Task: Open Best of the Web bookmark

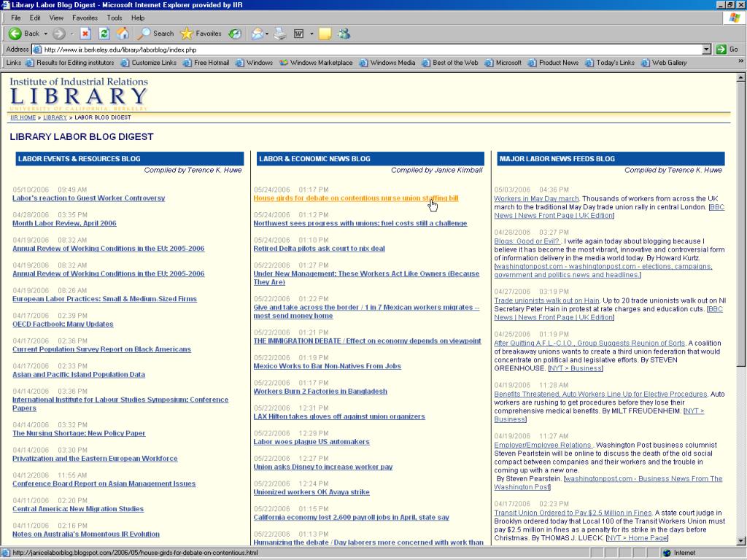Action: click(x=449, y=63)
